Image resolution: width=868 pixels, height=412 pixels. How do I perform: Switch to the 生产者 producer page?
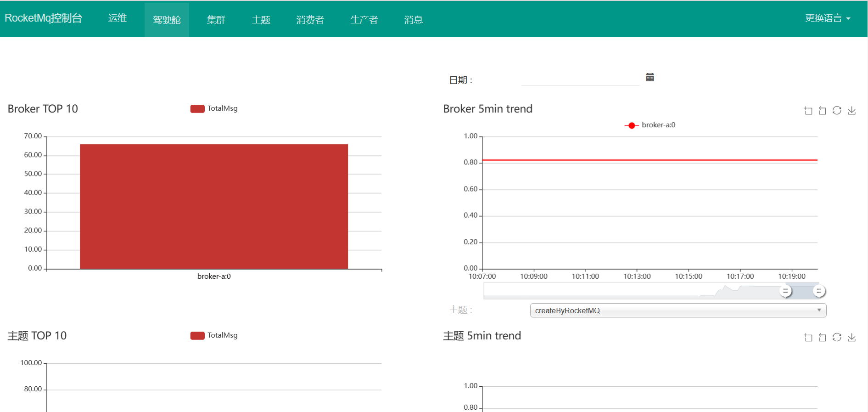point(364,20)
